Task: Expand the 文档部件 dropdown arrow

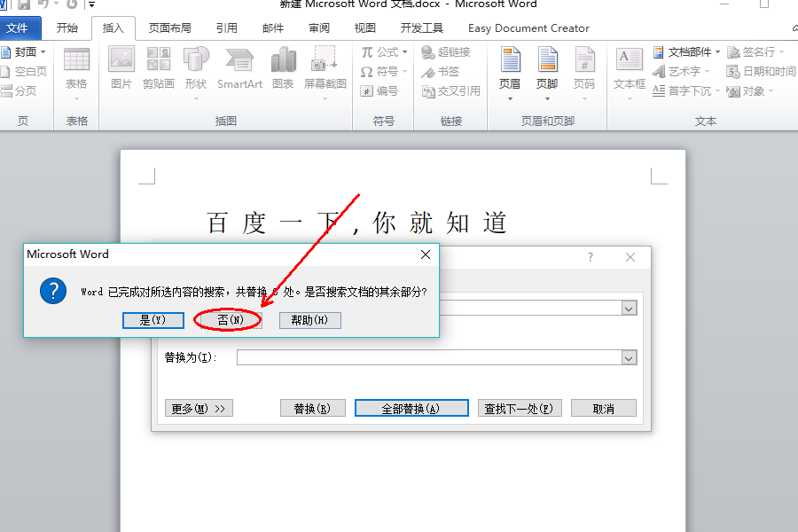Action: click(717, 52)
